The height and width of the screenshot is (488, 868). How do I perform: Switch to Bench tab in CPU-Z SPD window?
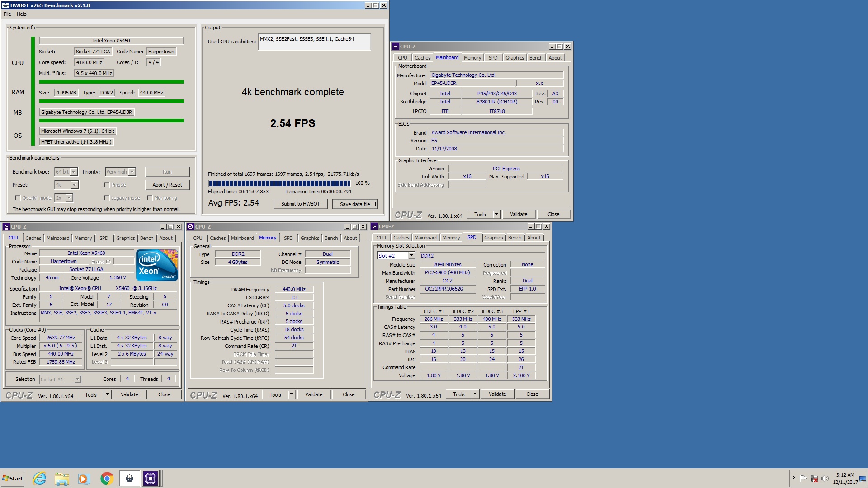514,238
